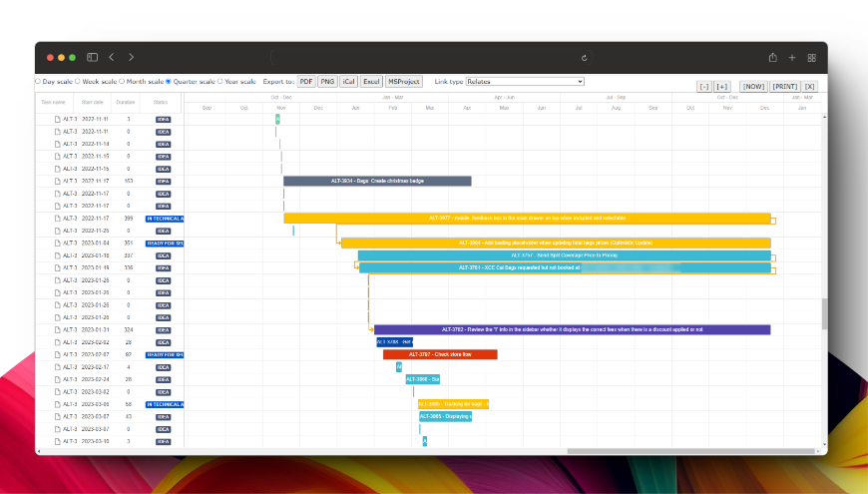Click the Duration column header
This screenshot has width=868, height=494.
(x=126, y=103)
